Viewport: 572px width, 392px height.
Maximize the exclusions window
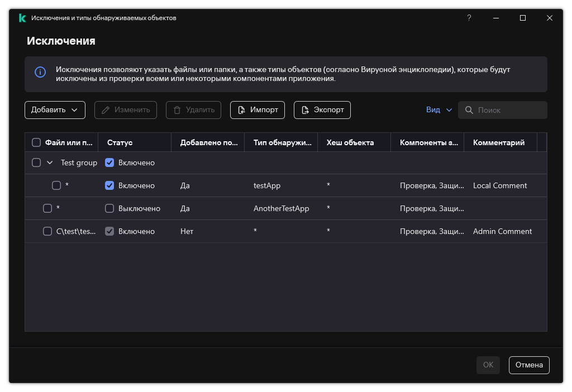[x=523, y=18]
